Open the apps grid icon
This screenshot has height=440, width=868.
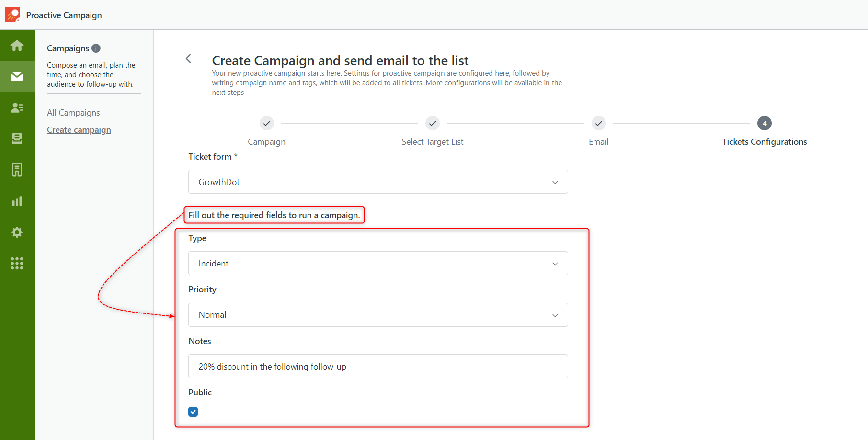click(17, 263)
